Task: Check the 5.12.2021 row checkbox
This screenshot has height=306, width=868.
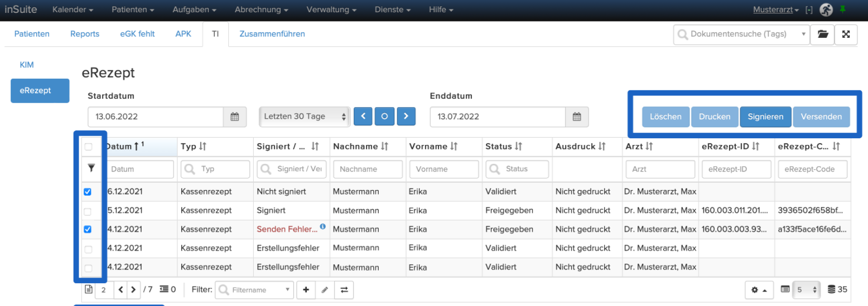Action: pos(87,211)
